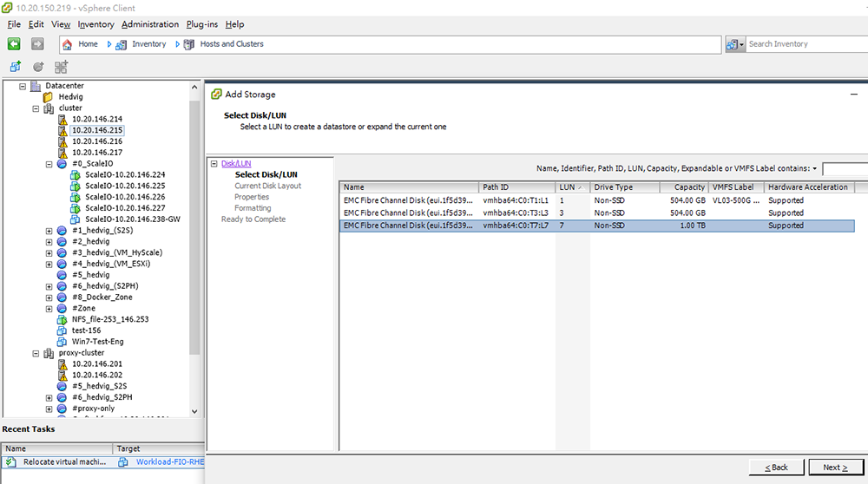The height and width of the screenshot is (484, 868).
Task: Click the Disk/LUN wizard link
Action: (236, 164)
